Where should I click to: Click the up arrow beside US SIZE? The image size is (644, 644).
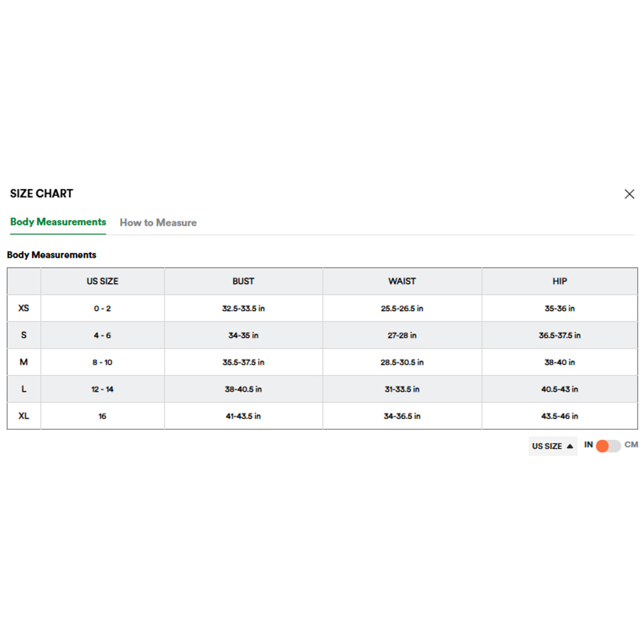[x=570, y=446]
